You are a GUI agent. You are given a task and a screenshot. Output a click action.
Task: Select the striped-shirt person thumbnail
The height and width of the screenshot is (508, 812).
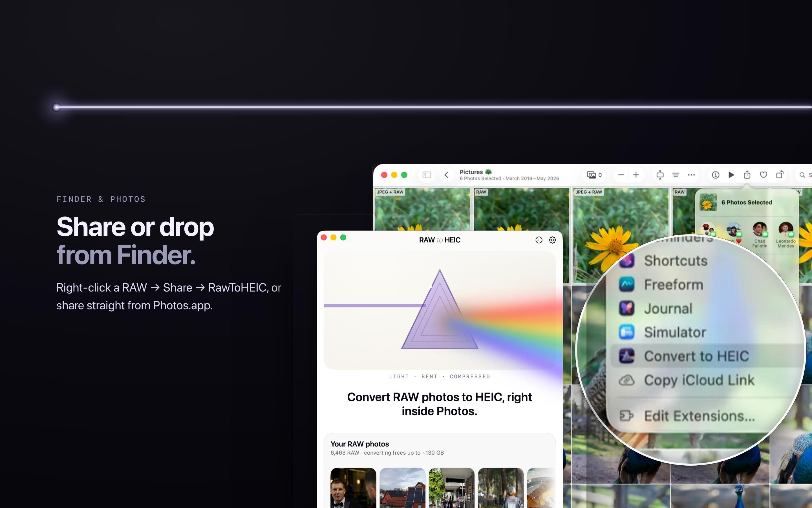coord(501,487)
